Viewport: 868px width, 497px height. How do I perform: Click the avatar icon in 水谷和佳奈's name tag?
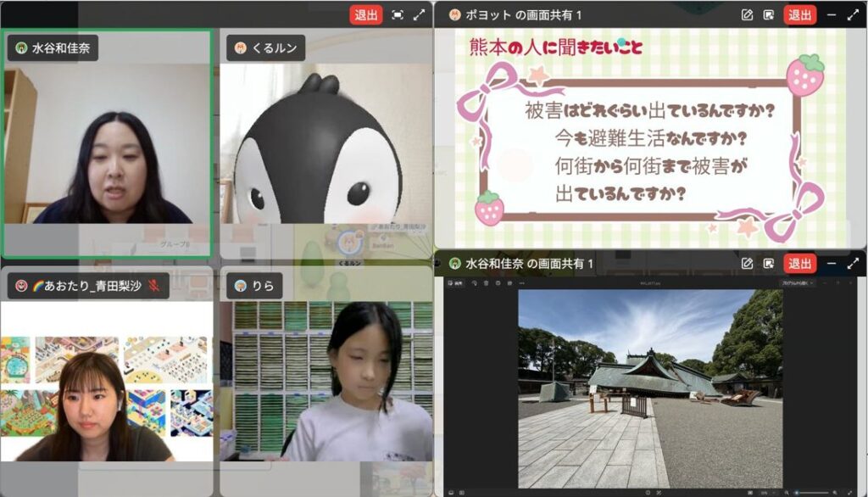pos(21,48)
